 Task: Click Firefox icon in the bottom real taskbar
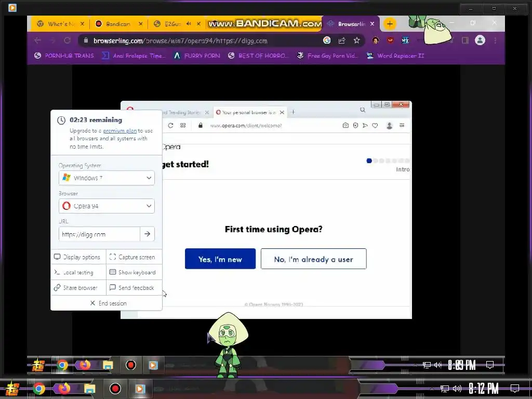[x=64, y=388]
